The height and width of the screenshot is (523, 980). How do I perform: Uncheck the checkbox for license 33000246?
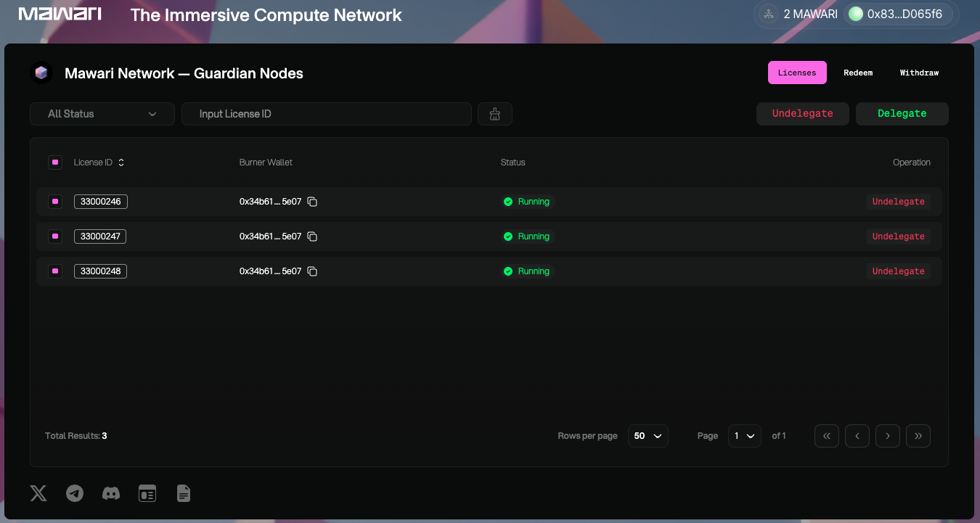(55, 202)
